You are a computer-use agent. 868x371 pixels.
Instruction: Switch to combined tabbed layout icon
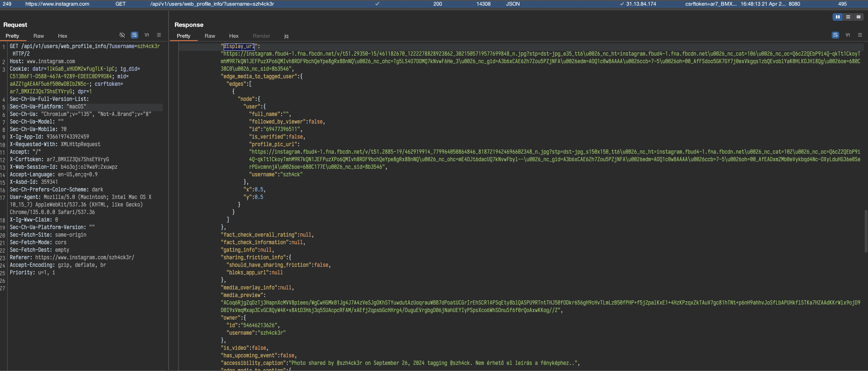[859, 17]
